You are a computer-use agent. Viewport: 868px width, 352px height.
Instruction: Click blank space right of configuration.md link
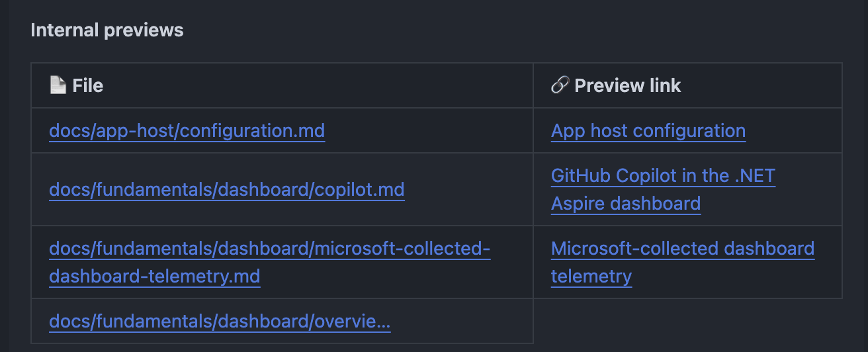(429, 131)
